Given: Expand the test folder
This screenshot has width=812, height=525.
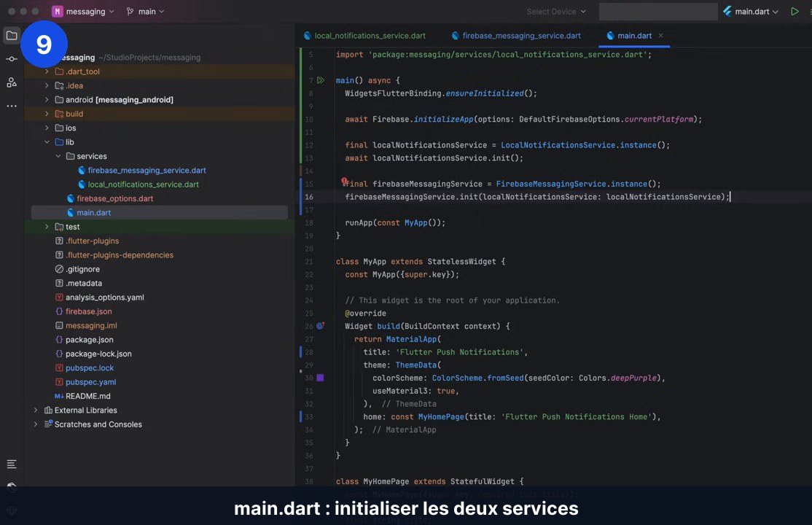Looking at the screenshot, I should click(x=47, y=227).
